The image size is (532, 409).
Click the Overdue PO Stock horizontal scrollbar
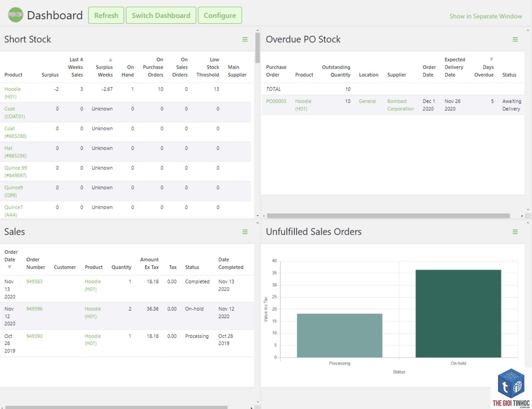point(388,216)
